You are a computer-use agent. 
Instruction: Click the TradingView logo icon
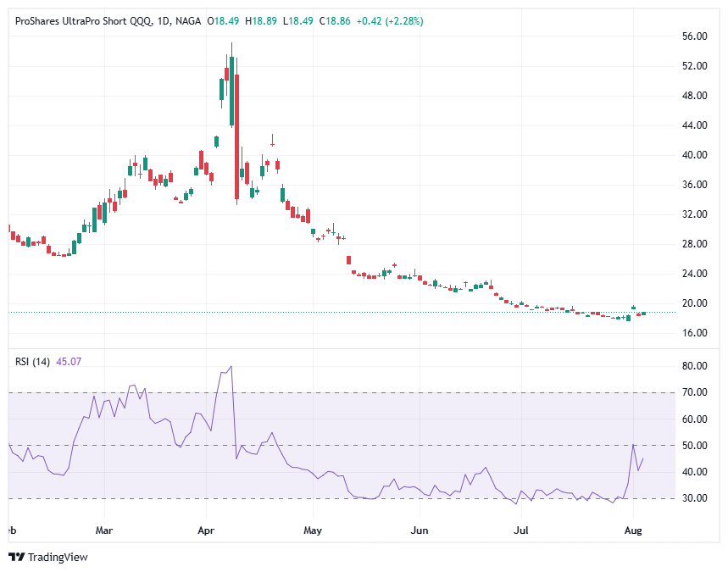16,557
